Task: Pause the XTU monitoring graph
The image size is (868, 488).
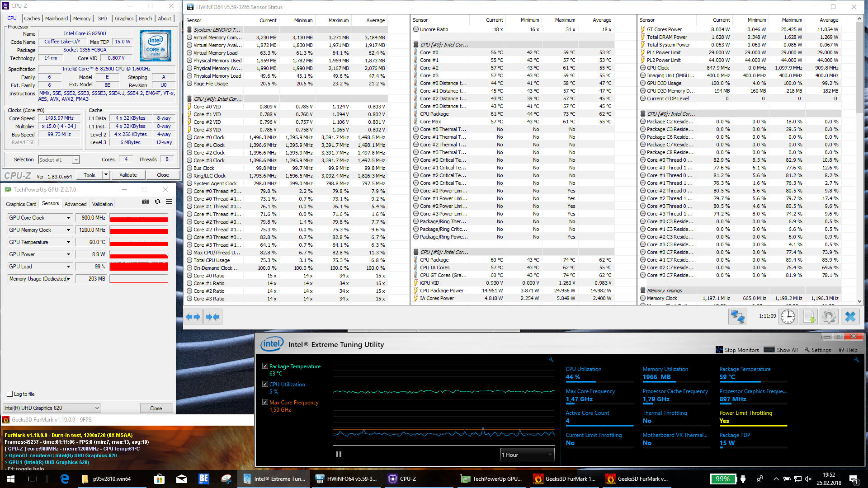Action: click(x=339, y=455)
